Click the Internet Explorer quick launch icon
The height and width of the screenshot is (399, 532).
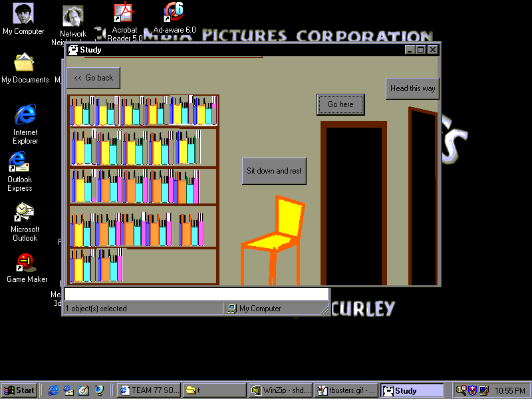(x=53, y=390)
